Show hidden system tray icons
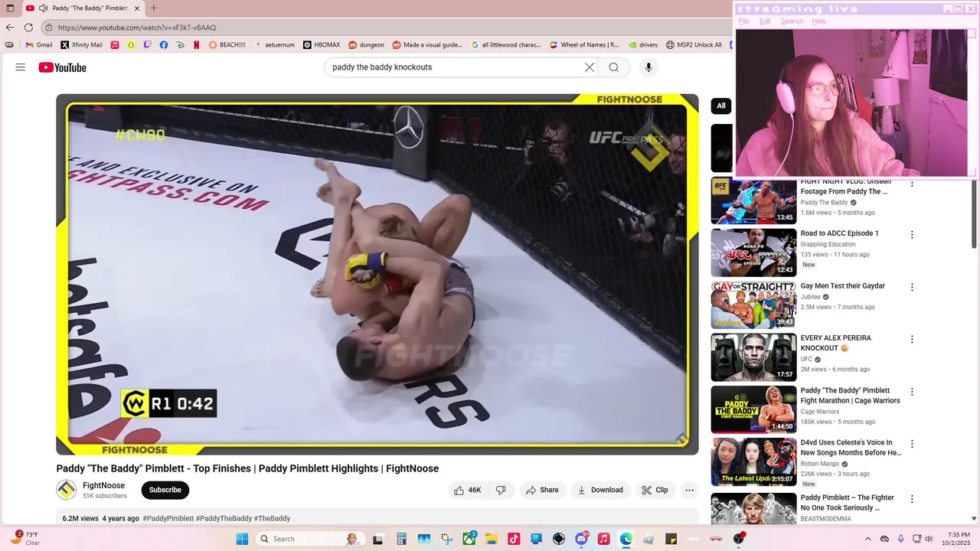Viewport: 980px width, 551px height. (867, 539)
